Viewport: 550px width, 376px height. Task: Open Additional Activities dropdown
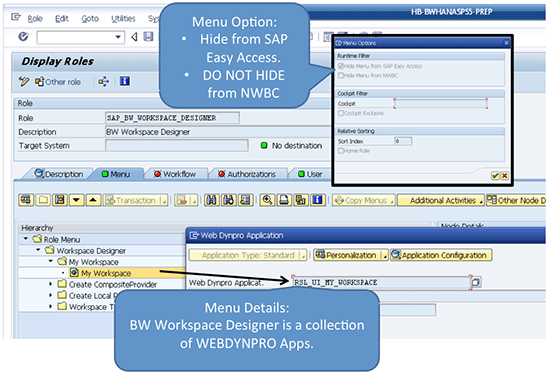click(x=441, y=200)
